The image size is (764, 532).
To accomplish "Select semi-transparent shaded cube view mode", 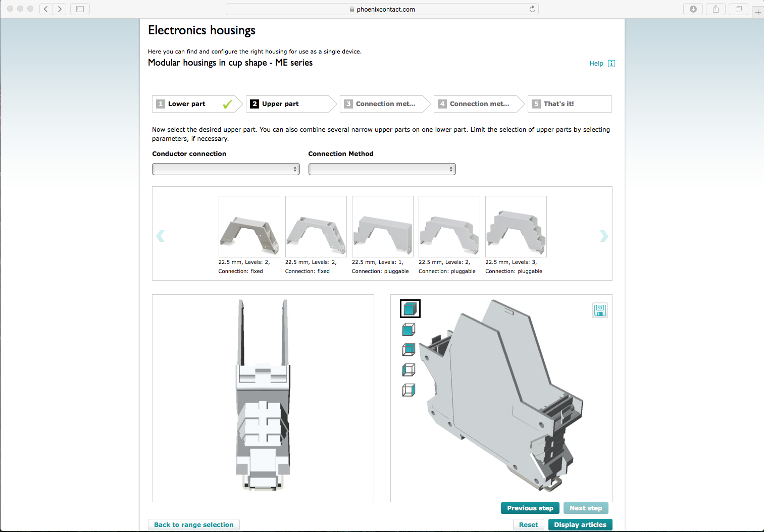I will pyautogui.click(x=409, y=349).
